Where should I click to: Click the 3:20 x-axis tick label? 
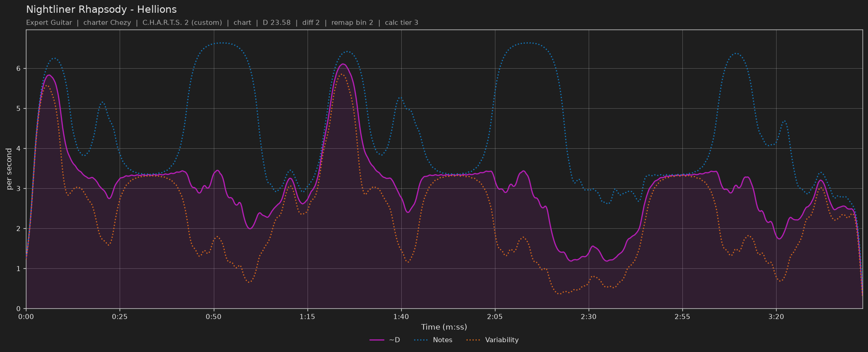tap(776, 317)
